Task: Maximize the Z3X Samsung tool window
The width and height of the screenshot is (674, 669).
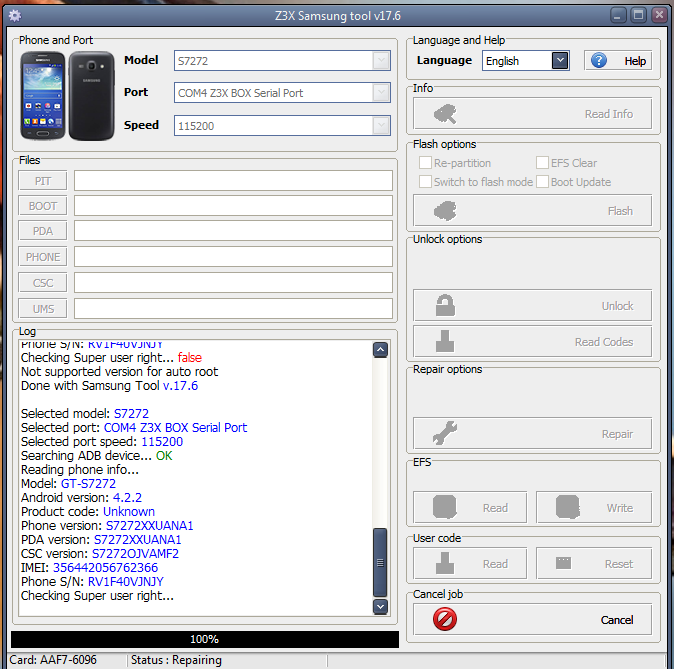Action: click(x=639, y=15)
